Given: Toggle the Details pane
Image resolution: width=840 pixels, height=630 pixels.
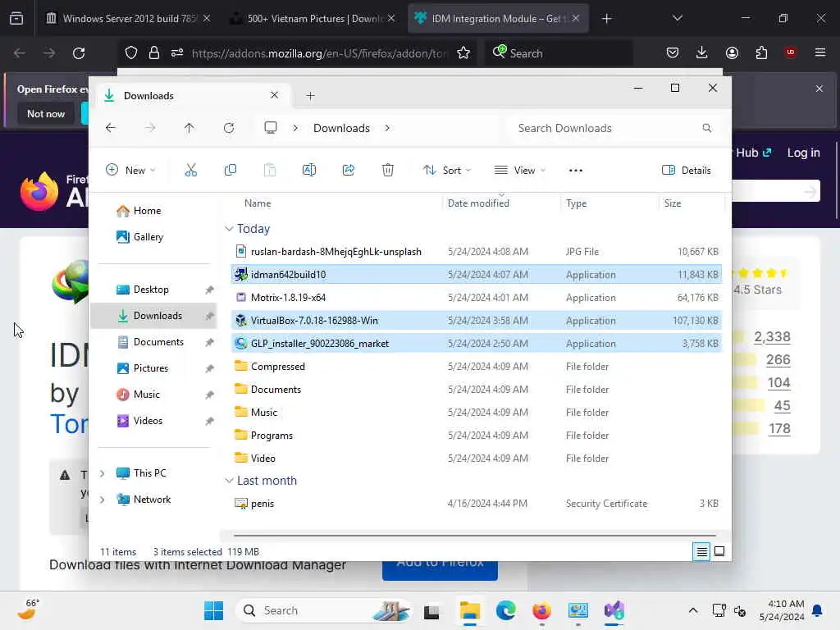Looking at the screenshot, I should click(687, 171).
